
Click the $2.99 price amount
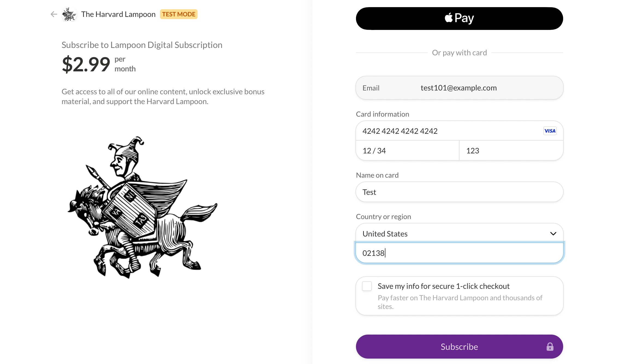click(86, 64)
